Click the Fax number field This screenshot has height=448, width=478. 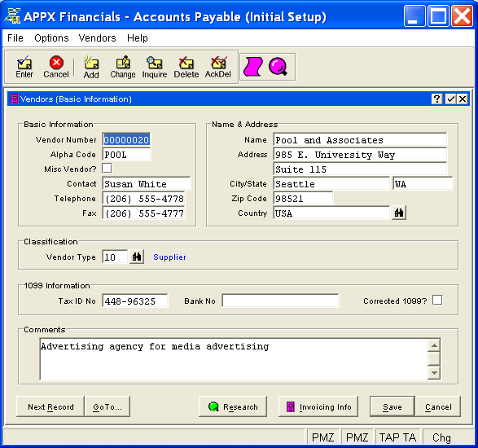pos(144,213)
